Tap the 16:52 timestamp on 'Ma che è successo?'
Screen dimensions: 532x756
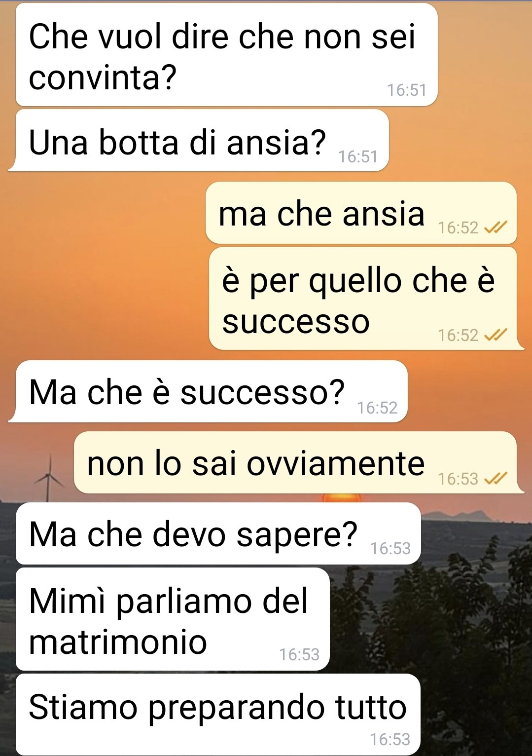tap(377, 408)
